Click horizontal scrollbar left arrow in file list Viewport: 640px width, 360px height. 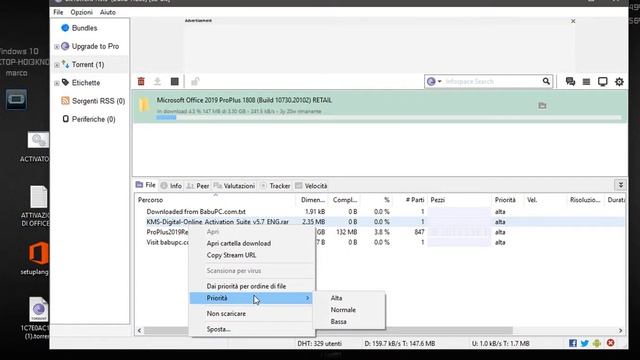[x=140, y=331]
